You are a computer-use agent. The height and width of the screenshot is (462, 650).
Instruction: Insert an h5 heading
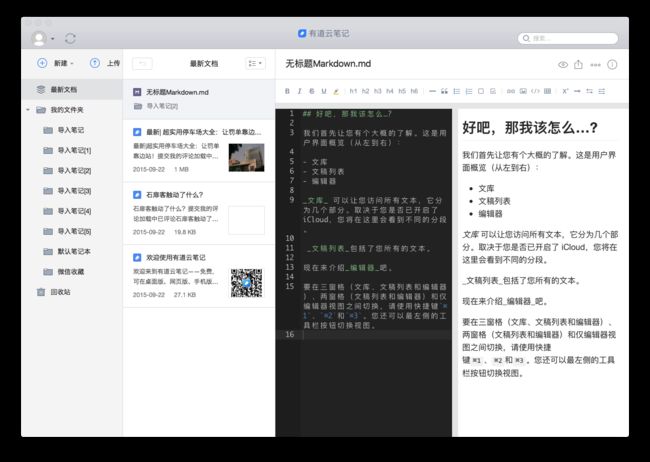point(402,91)
